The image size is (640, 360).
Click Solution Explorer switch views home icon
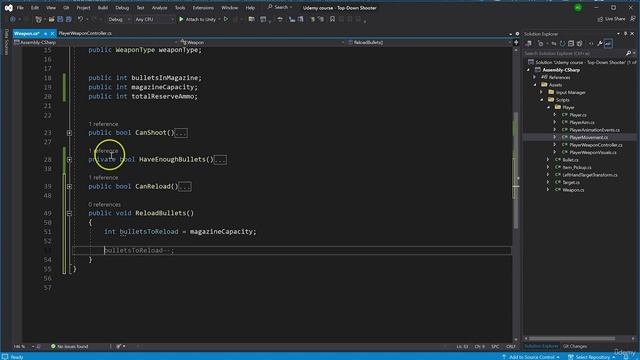[x=529, y=44]
